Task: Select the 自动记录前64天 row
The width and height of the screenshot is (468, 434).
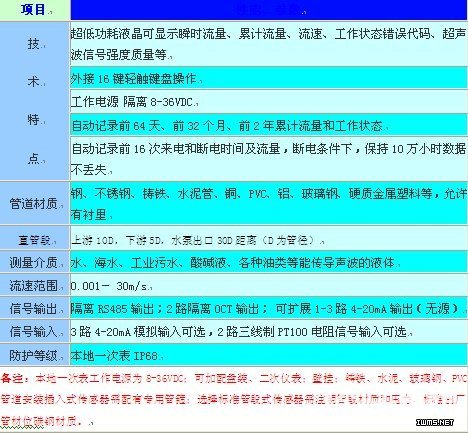Action: pyautogui.click(x=269, y=125)
